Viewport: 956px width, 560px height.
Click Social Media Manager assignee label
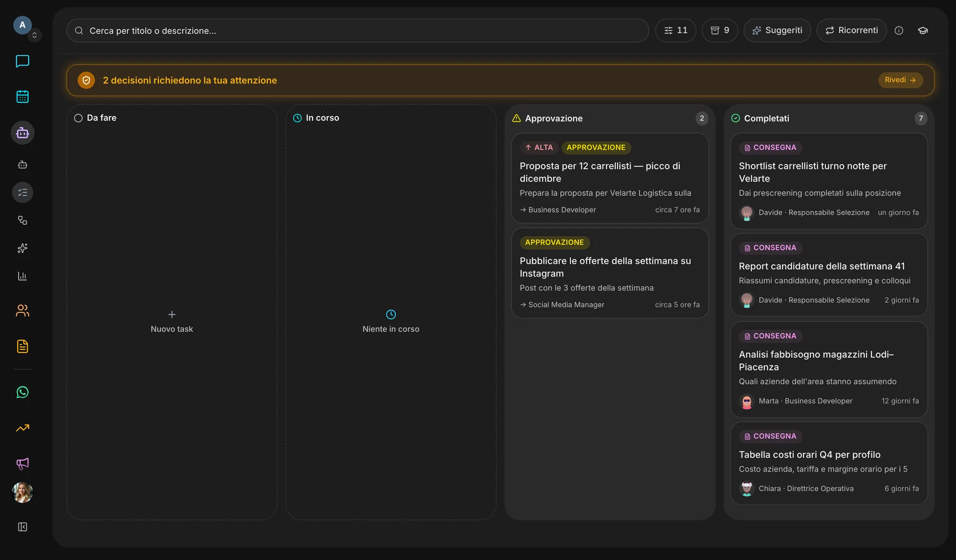pyautogui.click(x=562, y=305)
